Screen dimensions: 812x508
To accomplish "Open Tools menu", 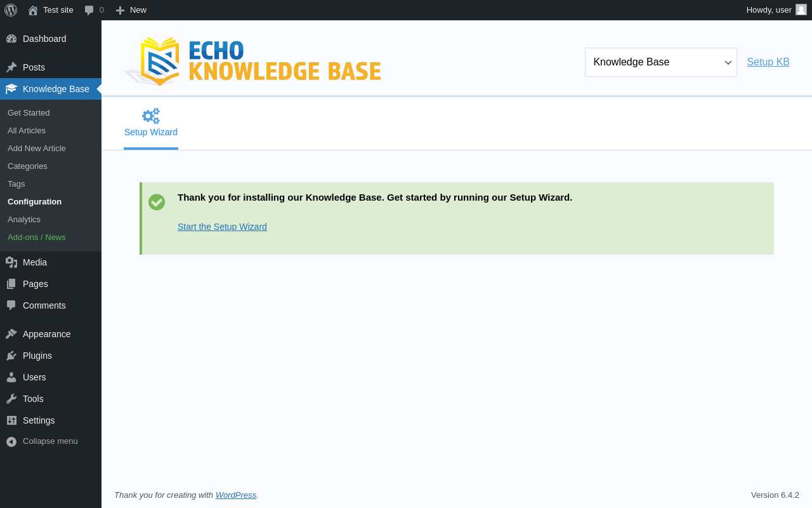I will click(x=51, y=399).
